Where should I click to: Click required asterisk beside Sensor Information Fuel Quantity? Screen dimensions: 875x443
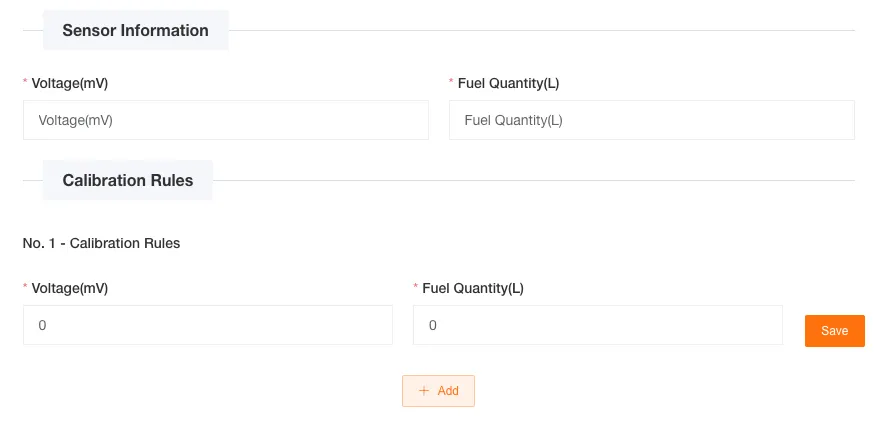[x=451, y=84]
